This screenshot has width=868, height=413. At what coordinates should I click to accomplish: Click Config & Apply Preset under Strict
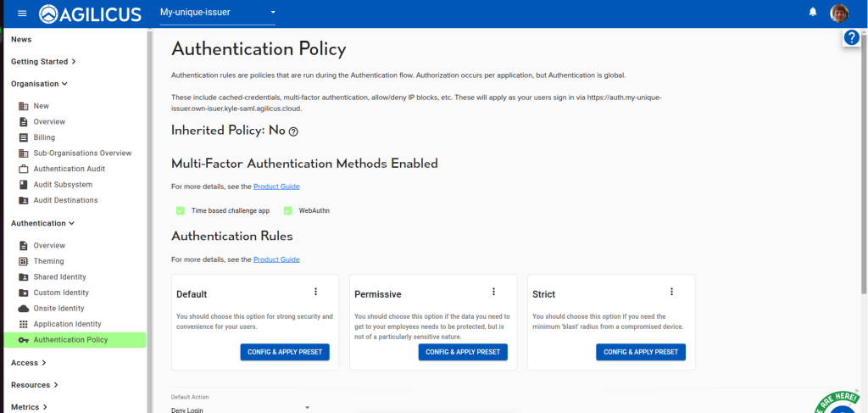tap(641, 352)
